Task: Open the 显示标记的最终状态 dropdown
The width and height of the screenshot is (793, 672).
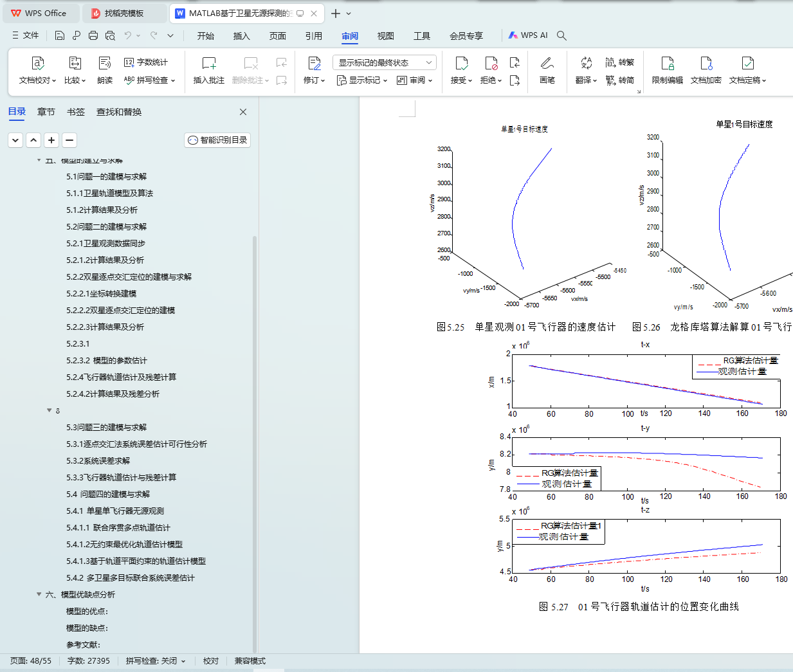Action: tap(385, 62)
